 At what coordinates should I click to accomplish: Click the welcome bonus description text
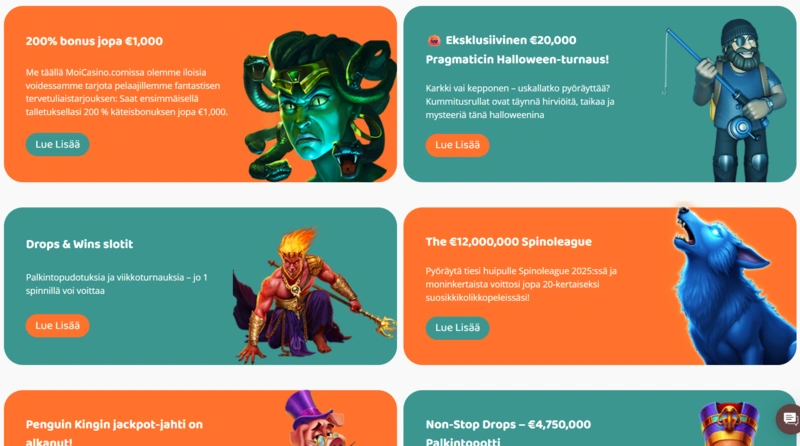pos(127,92)
